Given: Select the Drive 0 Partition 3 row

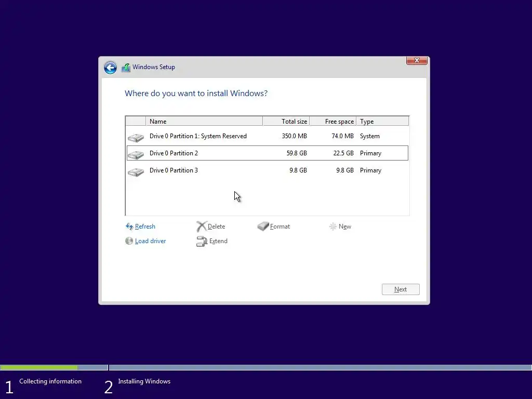Looking at the screenshot, I should pyautogui.click(x=268, y=170).
